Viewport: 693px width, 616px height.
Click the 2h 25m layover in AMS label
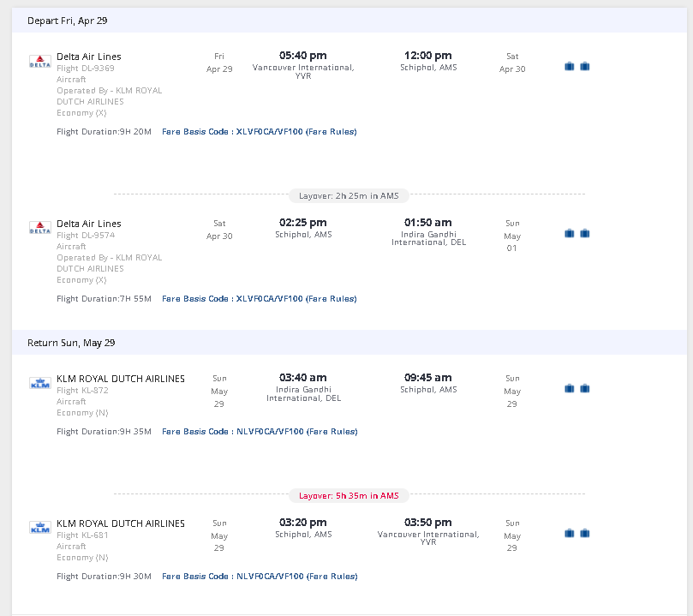(x=349, y=195)
